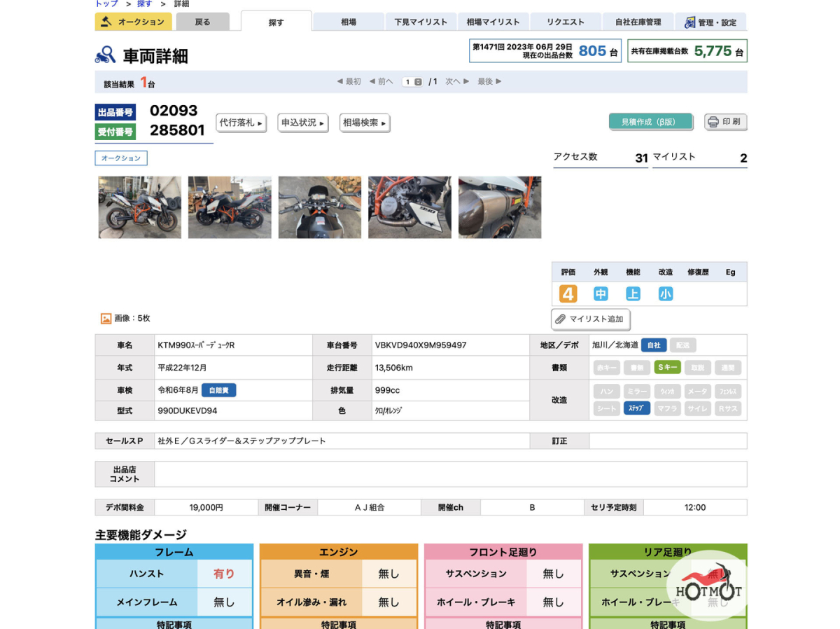Image resolution: width=840 pixels, height=629 pixels.
Task: Click the 管理・設定 settings icon
Action: pyautogui.click(x=689, y=22)
